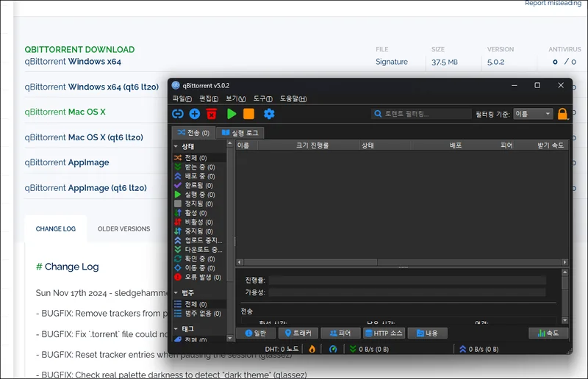This screenshot has width=588, height=379.
Task: Lock the qBittorrent UI with padlock icon
Action: 562,114
